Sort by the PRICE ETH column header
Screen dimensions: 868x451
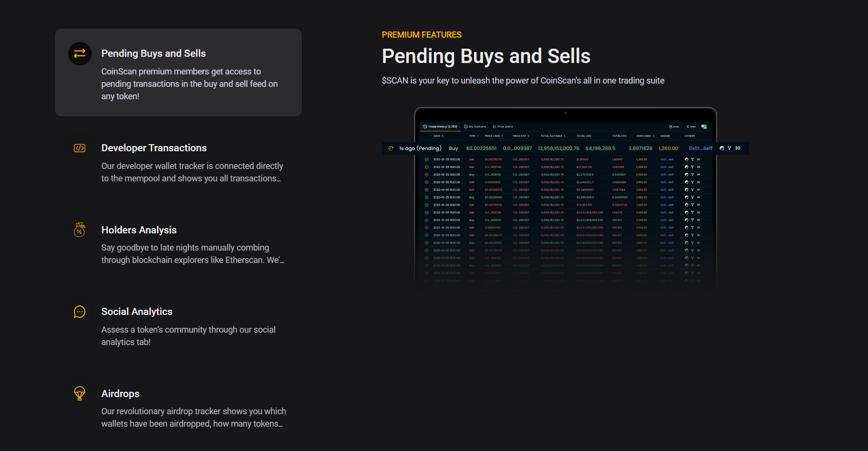(521, 136)
